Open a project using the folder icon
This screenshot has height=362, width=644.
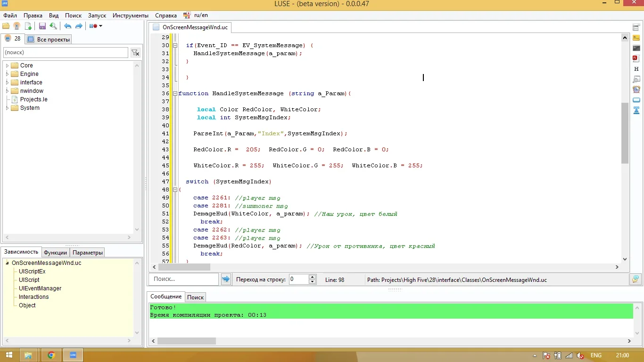click(x=6, y=26)
